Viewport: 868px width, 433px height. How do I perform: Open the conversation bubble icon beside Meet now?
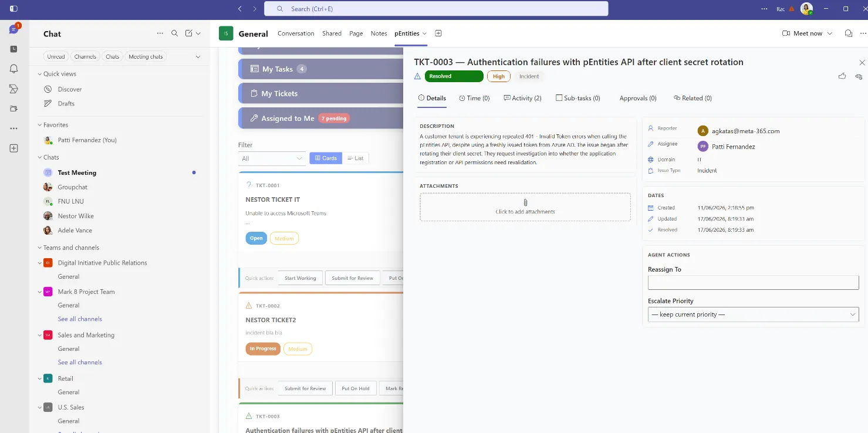click(848, 33)
